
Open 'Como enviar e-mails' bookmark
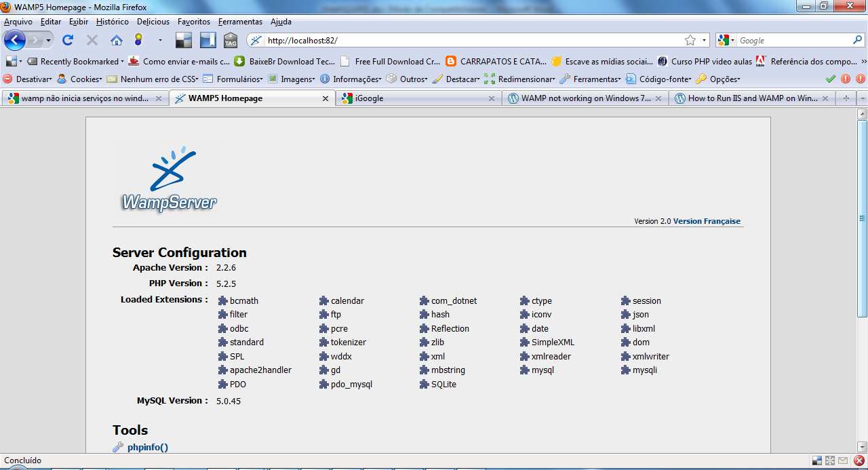pos(179,61)
